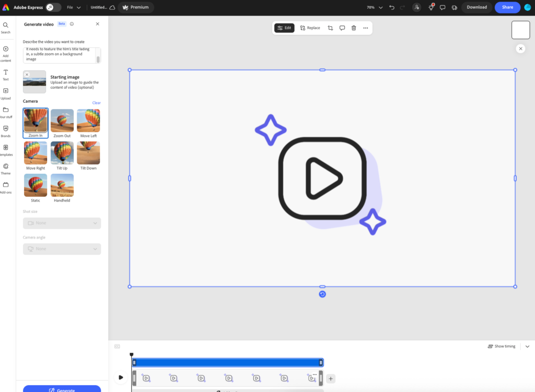Image resolution: width=535 pixels, height=392 pixels.
Task: Toggle the switch next to Adobe Express
Action: pos(53,7)
